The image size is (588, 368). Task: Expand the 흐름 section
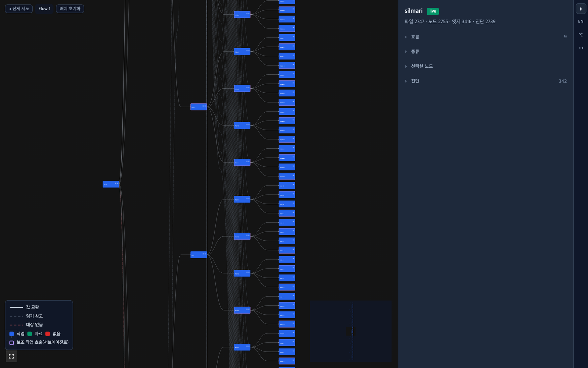486,37
